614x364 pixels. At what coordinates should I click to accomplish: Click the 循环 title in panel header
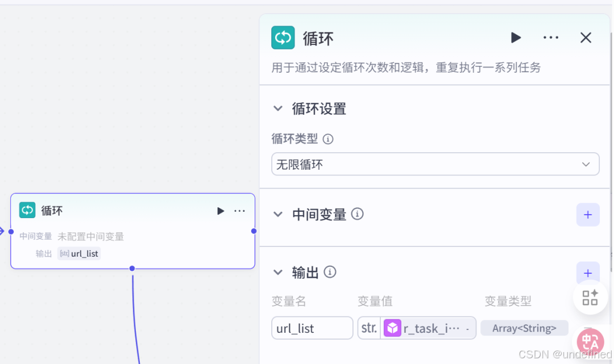pos(318,39)
